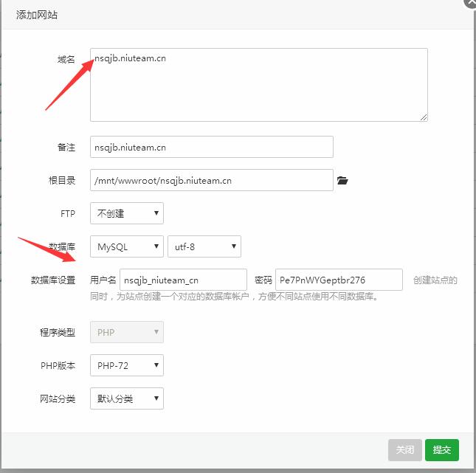
Task: Click the FTP label
Action: pyautogui.click(x=68, y=214)
